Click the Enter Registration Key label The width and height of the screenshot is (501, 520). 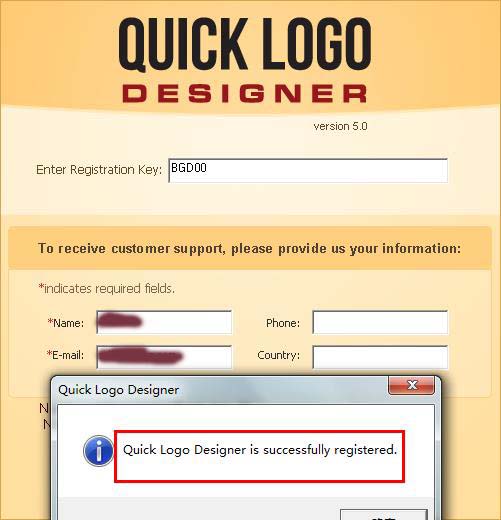pos(99,170)
